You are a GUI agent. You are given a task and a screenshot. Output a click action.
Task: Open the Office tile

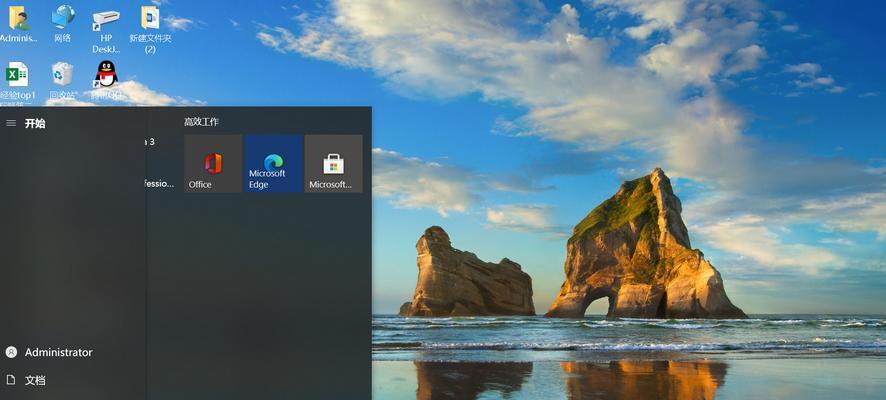(x=213, y=164)
